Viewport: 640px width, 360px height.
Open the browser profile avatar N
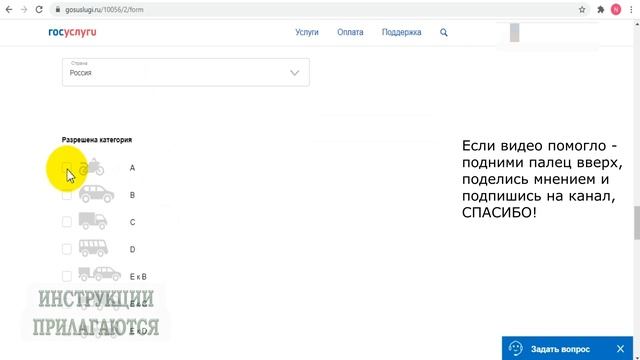click(616, 9)
